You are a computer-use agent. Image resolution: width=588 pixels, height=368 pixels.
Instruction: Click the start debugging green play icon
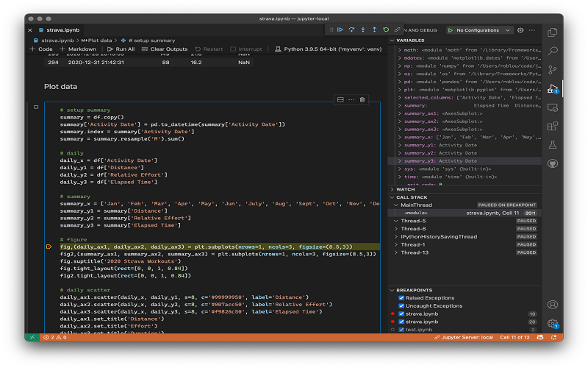[451, 30]
